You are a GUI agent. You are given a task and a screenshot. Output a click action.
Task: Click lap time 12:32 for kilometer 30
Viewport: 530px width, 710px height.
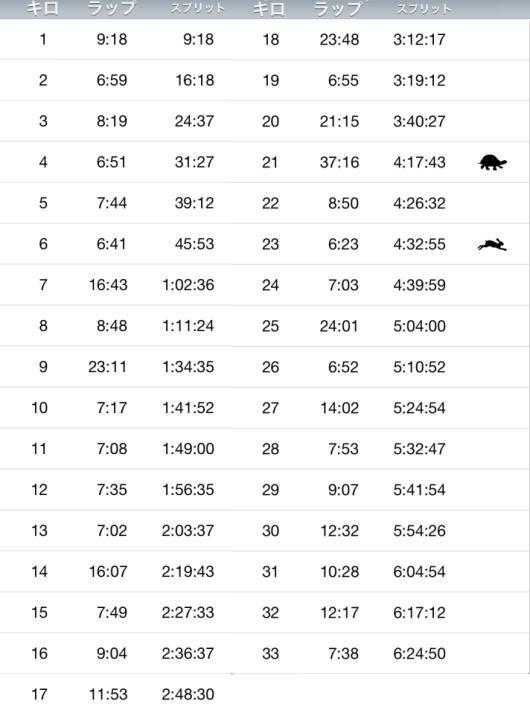pyautogui.click(x=339, y=531)
